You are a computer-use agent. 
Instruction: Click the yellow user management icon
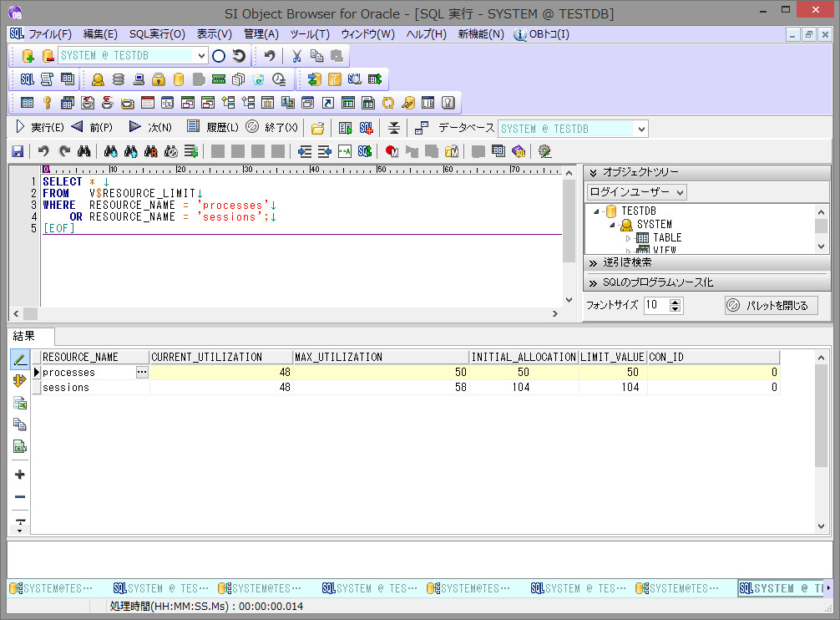pos(98,79)
